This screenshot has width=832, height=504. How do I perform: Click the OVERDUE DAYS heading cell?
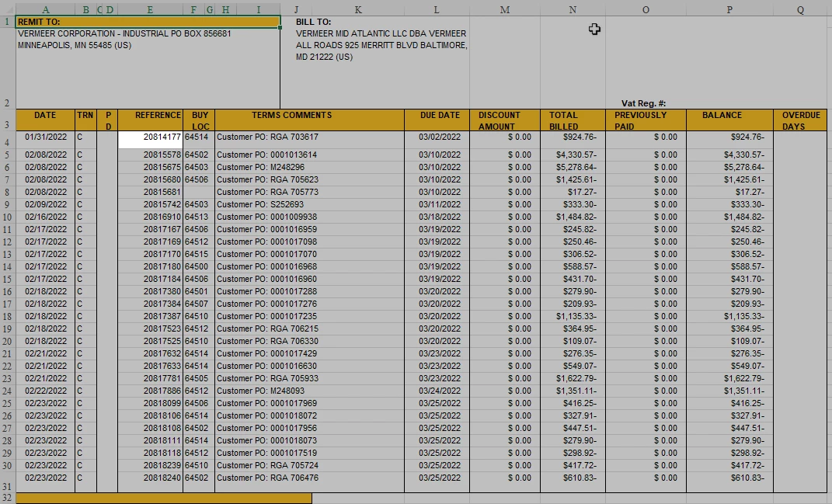point(800,120)
